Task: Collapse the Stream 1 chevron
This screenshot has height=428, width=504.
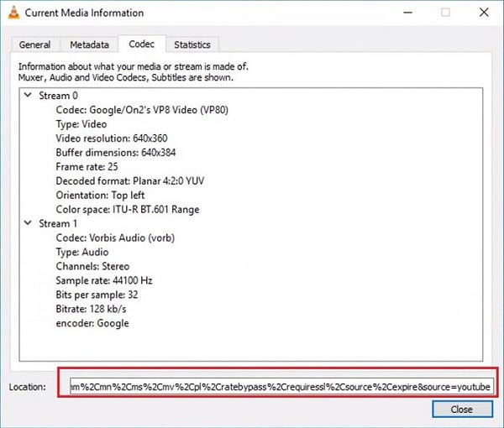Action: (x=28, y=223)
